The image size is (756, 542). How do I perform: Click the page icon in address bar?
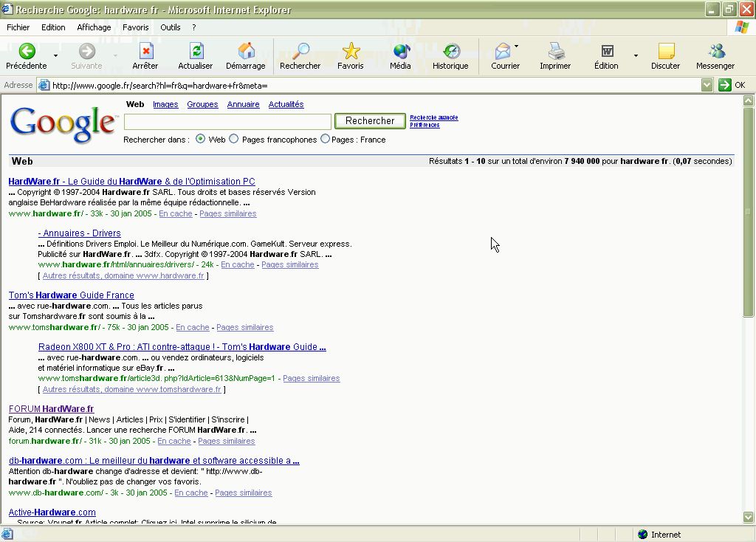44,86
